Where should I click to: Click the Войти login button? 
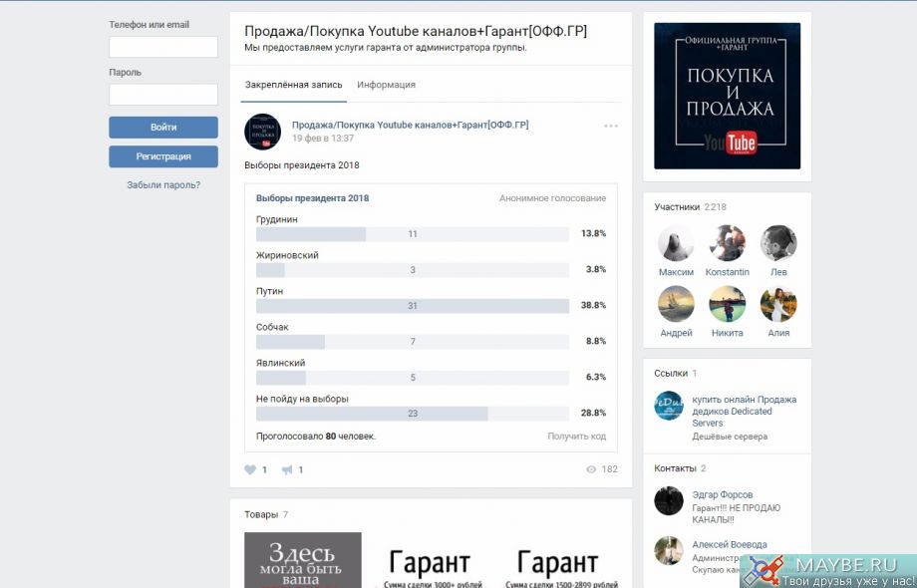pos(163,128)
